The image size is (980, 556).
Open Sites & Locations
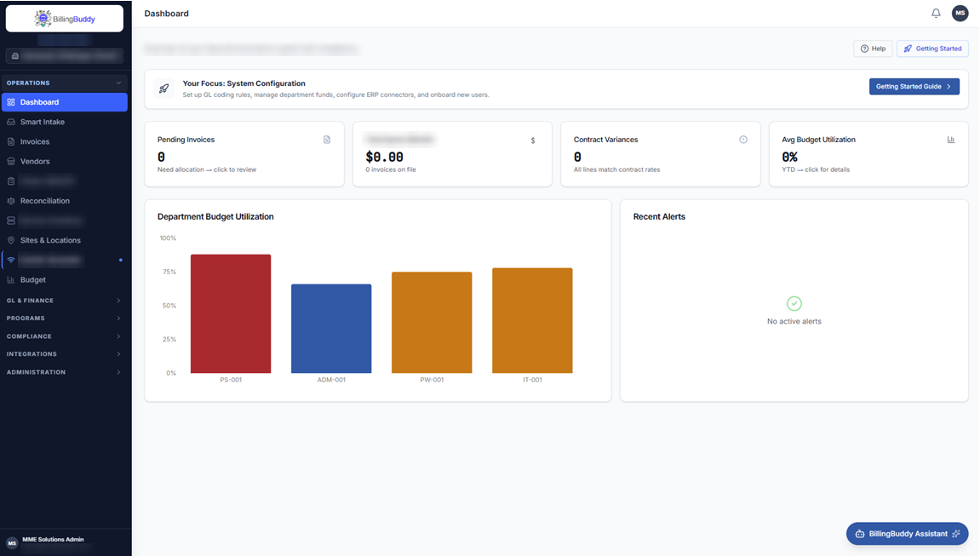click(65, 240)
